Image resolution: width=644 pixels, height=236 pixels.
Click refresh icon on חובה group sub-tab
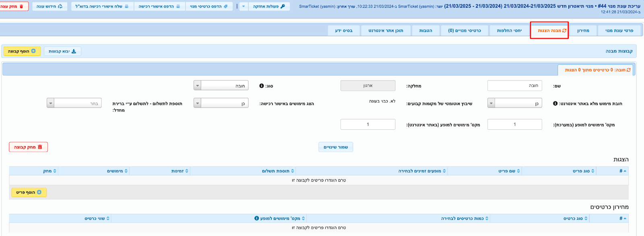pyautogui.click(x=629, y=70)
